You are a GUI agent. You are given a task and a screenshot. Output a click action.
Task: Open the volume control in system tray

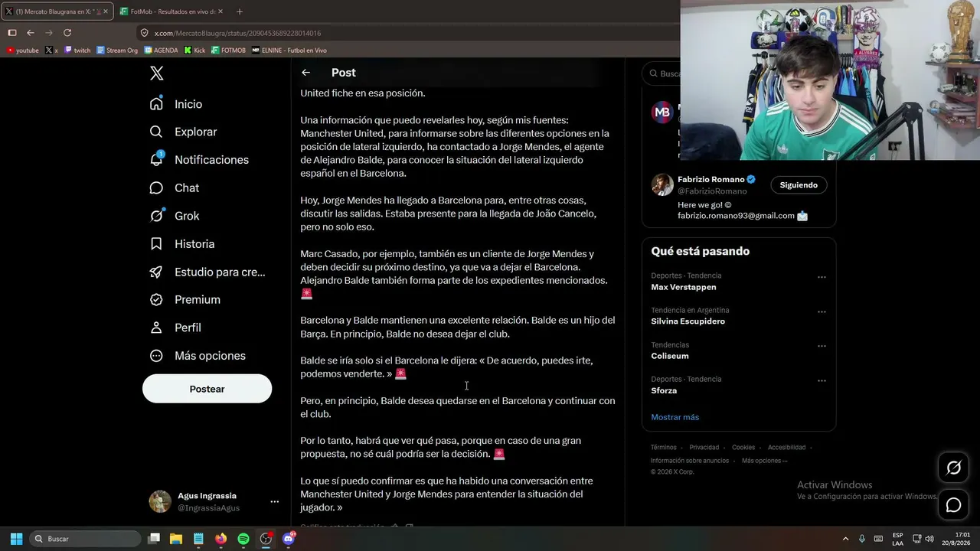click(x=930, y=539)
